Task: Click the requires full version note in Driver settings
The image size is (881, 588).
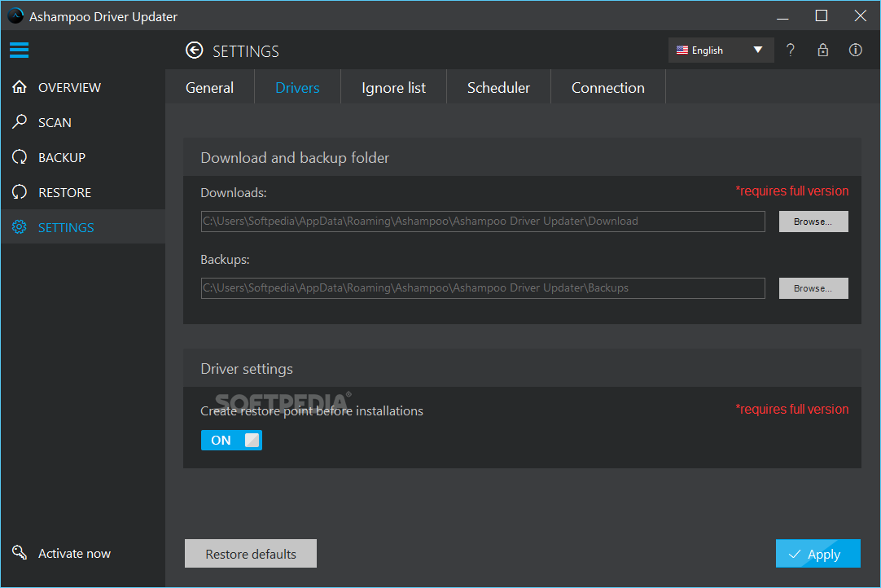Action: point(791,410)
